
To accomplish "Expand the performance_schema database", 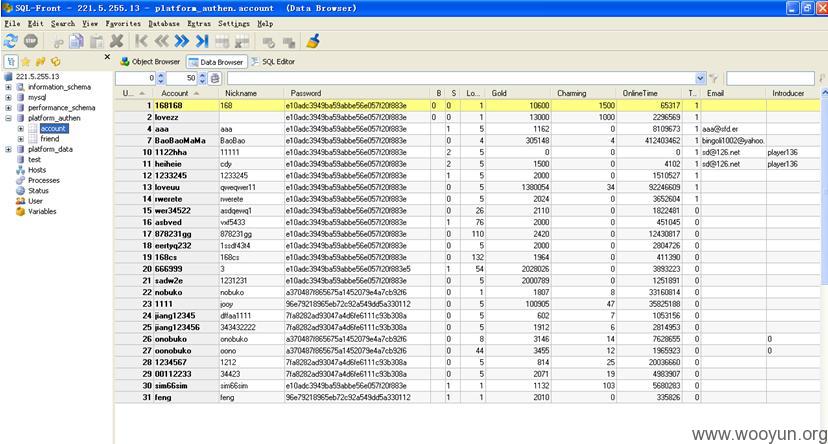I will (x=8, y=108).
